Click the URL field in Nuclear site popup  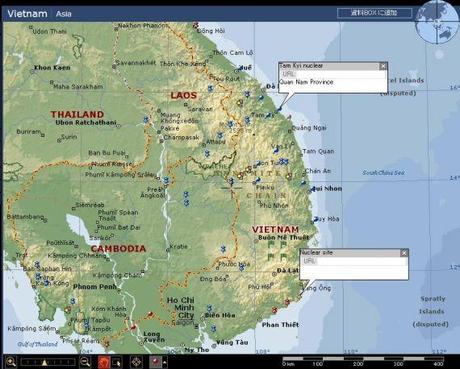pos(354,261)
